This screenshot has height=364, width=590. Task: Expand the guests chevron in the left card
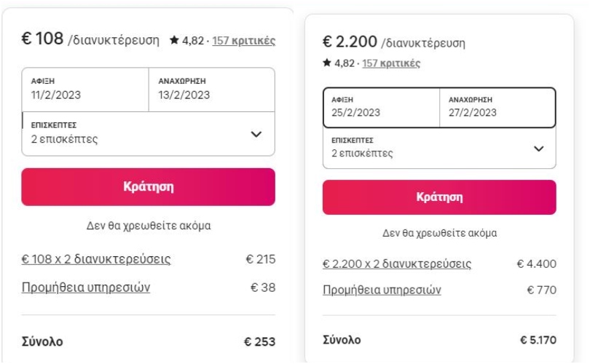tap(256, 135)
